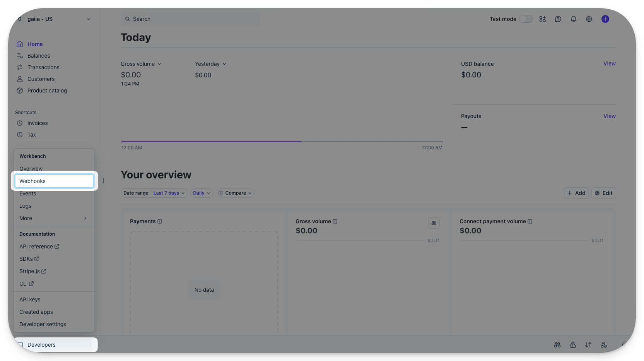Image resolution: width=644 pixels, height=361 pixels.
Task: Click the Developers button
Action: [54, 345]
